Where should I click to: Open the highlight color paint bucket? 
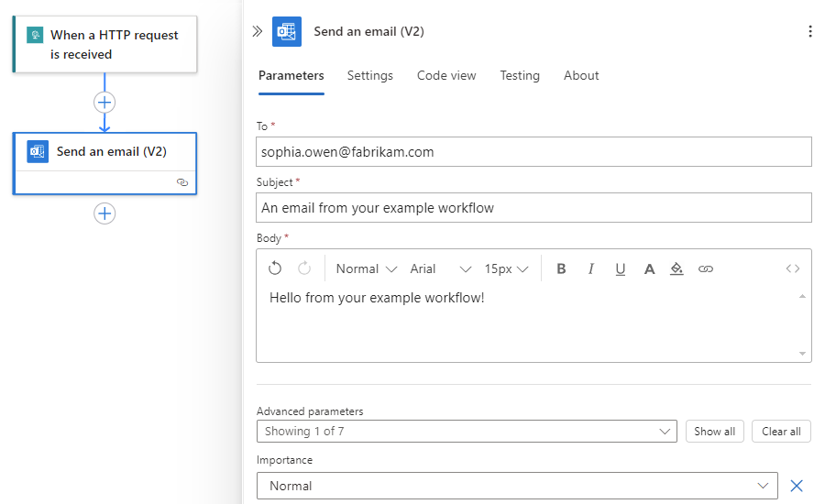677,268
